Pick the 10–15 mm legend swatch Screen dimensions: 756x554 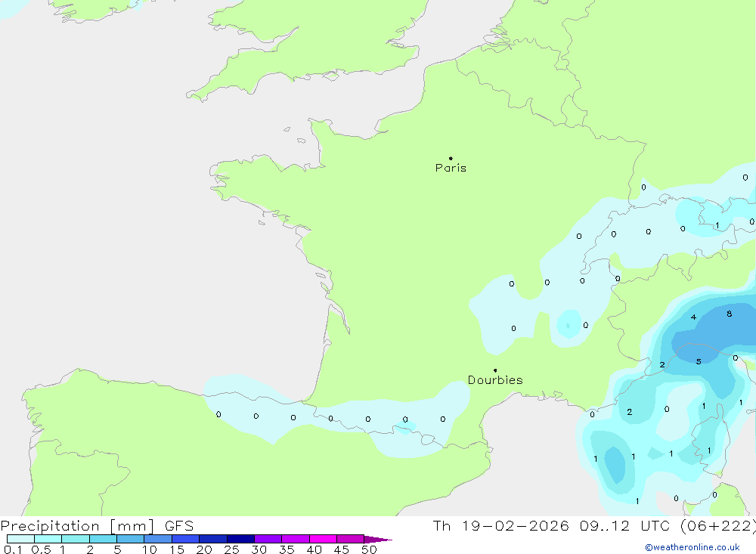click(x=158, y=539)
